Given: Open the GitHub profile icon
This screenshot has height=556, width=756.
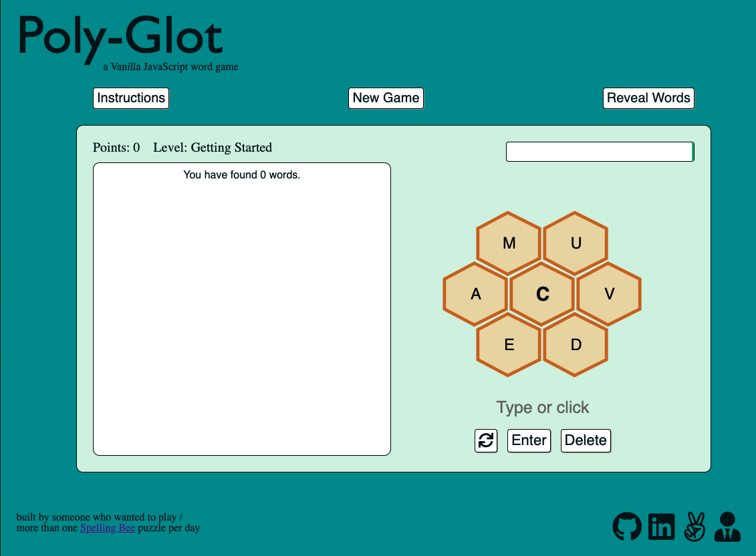Looking at the screenshot, I should click(627, 527).
